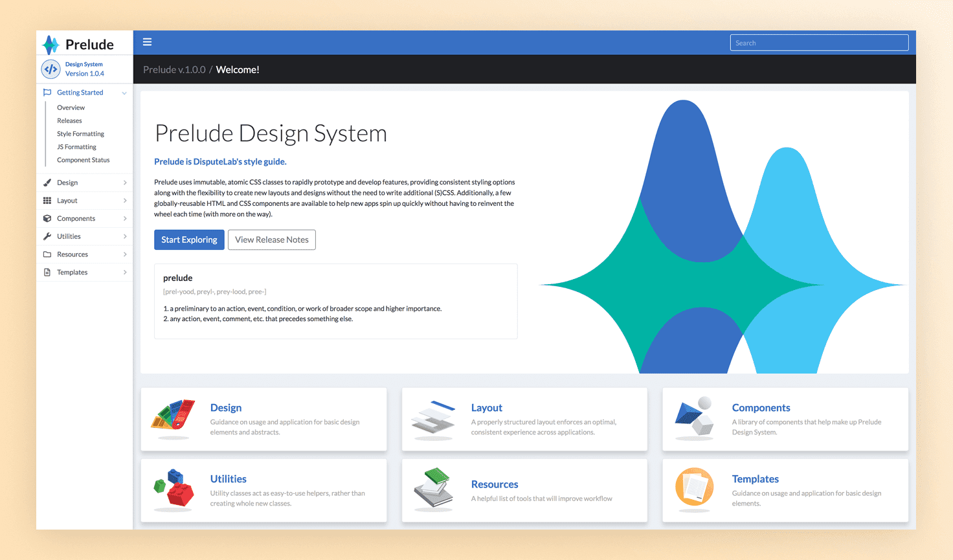Click the Design color swatches card icon
953x560 pixels.
174,415
